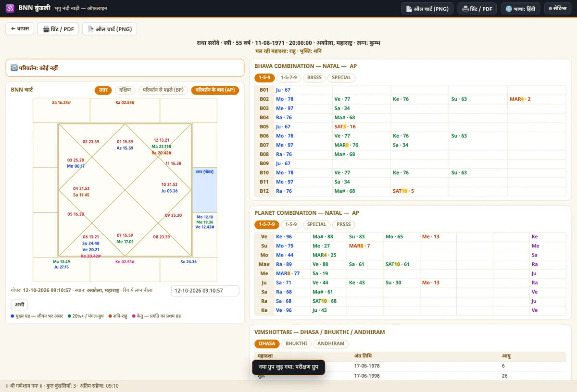Switch chart style to दक्षिण
The width and height of the screenshot is (577, 392).
pyautogui.click(x=125, y=90)
